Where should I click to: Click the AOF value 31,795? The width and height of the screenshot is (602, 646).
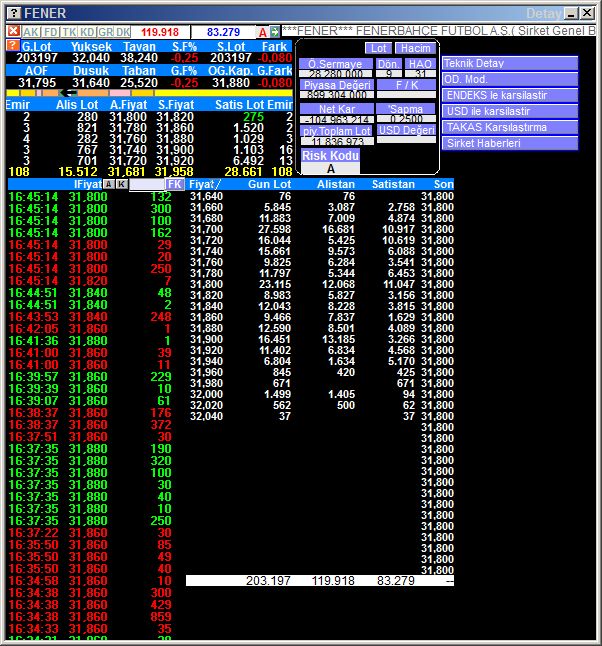37,83
